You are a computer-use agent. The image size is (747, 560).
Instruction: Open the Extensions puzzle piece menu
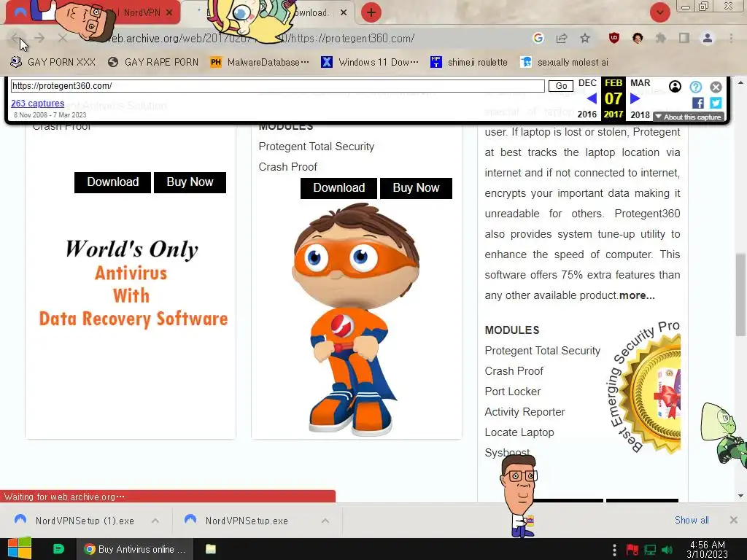661,38
